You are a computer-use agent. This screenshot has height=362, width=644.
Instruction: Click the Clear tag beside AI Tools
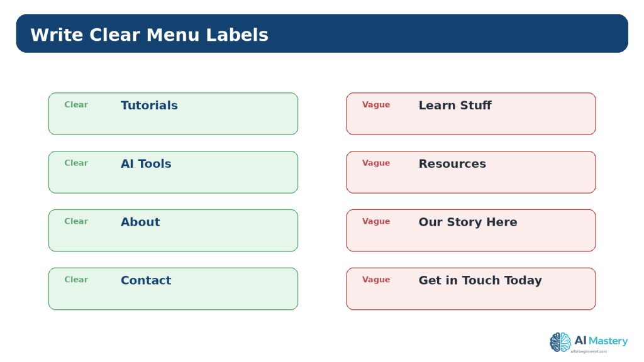point(76,163)
